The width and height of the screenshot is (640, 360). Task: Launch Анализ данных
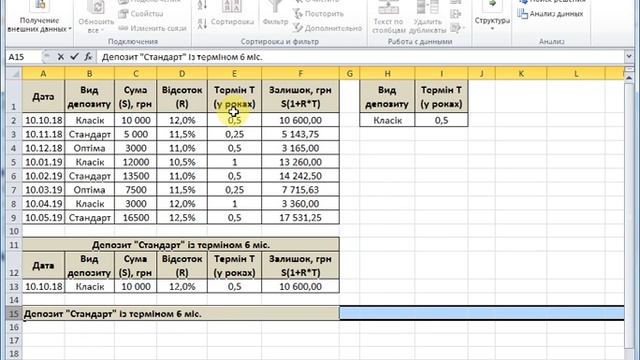[x=550, y=14]
